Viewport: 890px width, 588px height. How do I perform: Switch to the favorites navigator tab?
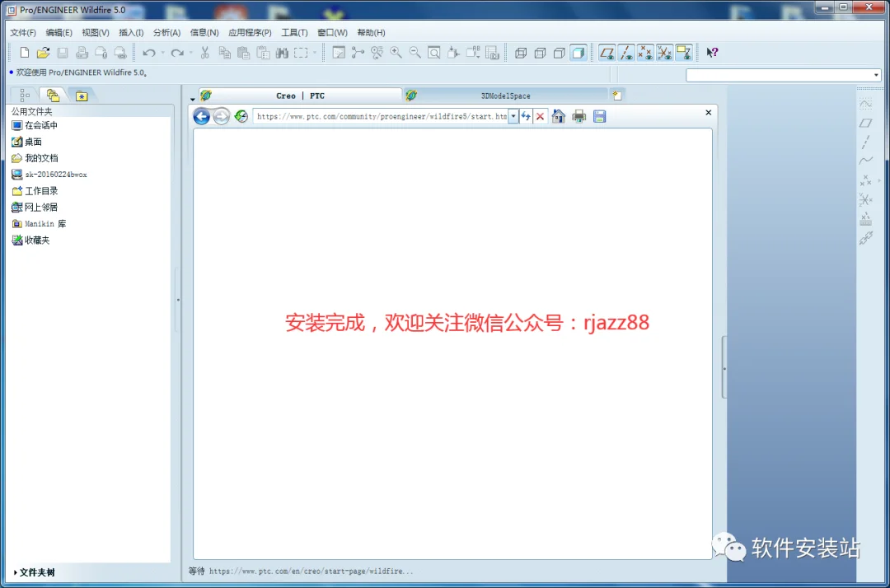[82, 96]
